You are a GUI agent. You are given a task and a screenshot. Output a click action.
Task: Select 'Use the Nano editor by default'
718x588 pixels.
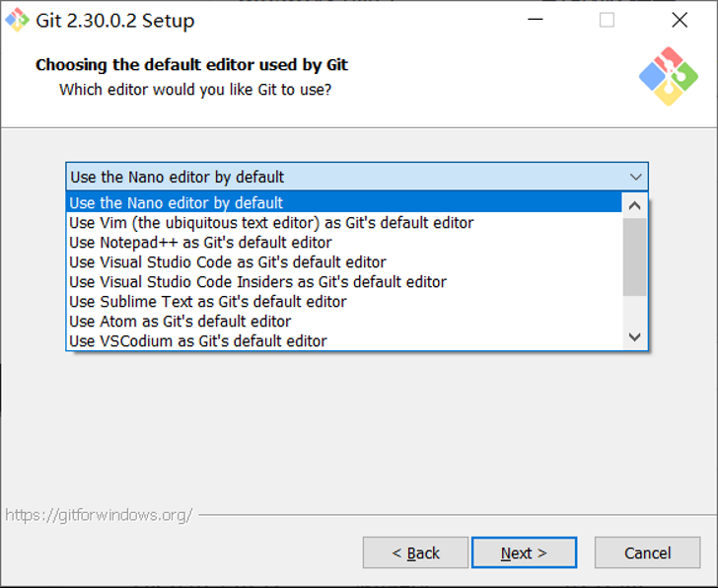click(177, 203)
